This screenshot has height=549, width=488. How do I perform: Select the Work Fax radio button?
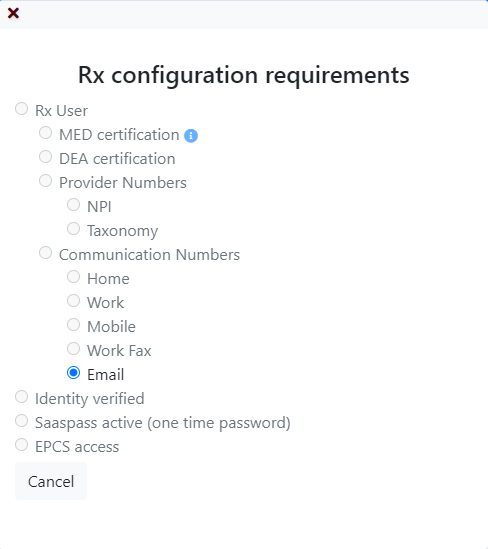click(x=74, y=349)
